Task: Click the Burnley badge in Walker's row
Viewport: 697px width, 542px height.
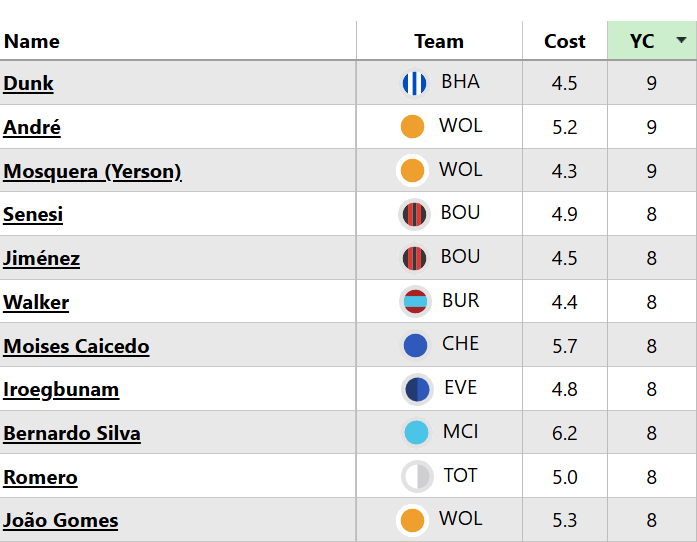Action: [x=414, y=301]
